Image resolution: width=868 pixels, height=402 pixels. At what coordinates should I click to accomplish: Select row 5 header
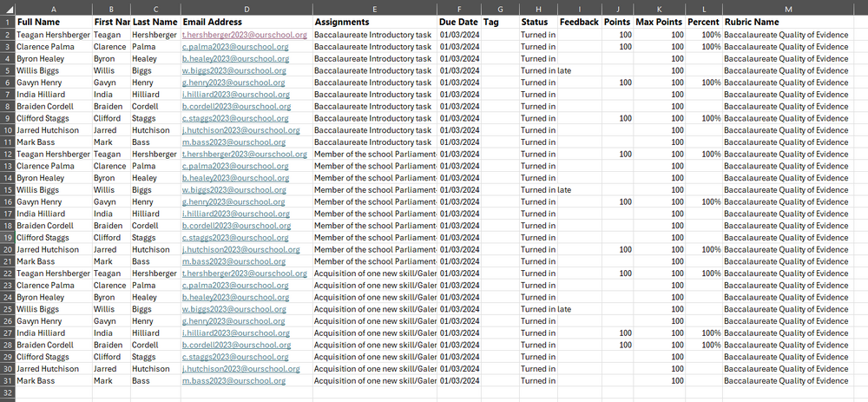(7, 70)
